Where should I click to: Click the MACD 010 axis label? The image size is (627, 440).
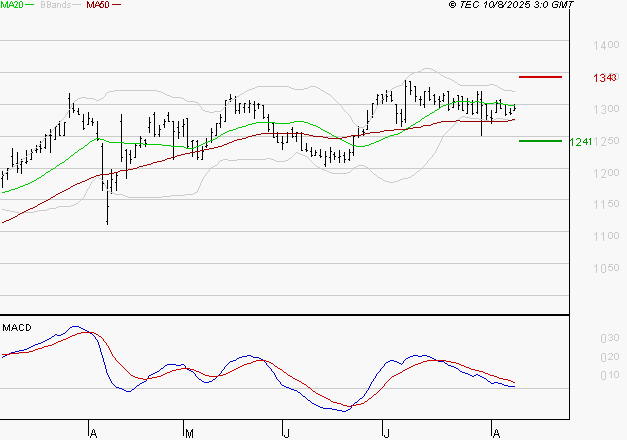pos(610,375)
